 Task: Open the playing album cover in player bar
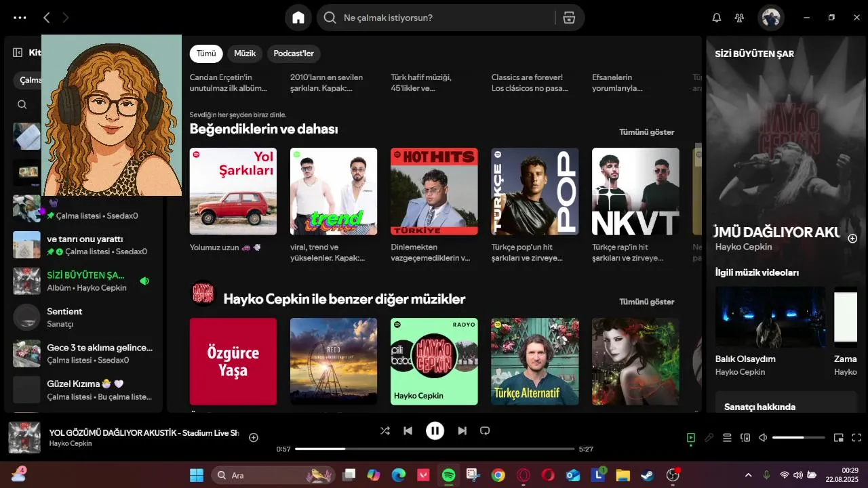coord(24,438)
